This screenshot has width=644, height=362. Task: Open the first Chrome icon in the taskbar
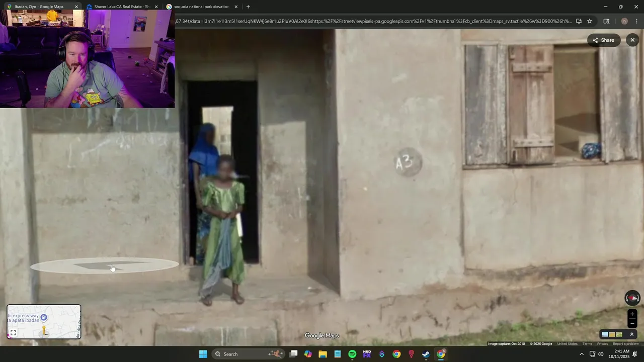[x=396, y=354]
